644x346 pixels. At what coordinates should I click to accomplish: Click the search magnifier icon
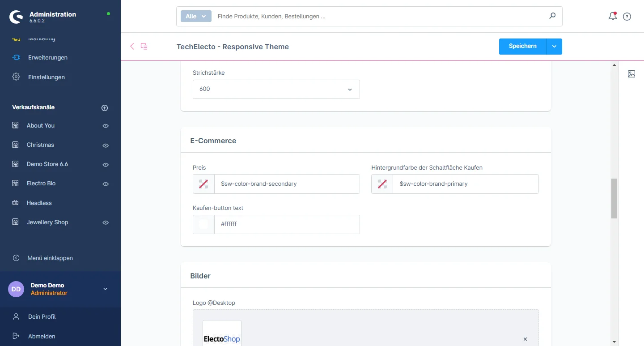552,16
